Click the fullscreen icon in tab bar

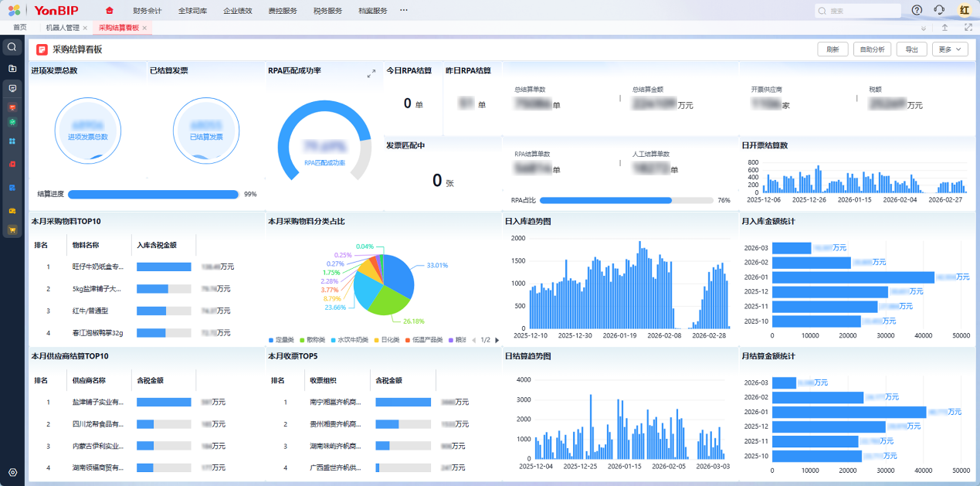click(x=968, y=28)
